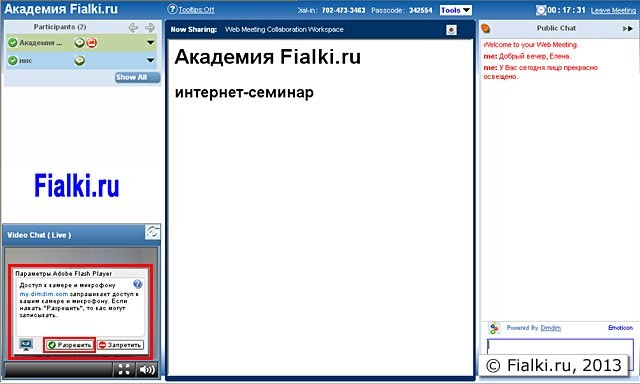This screenshot has height=384, width=640.
Task: Click the 'Академия Fialki.ru' heading in workspace
Action: [x=268, y=57]
